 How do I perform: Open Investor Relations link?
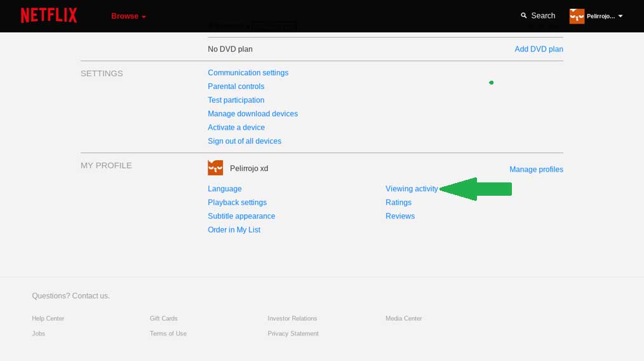(292, 318)
